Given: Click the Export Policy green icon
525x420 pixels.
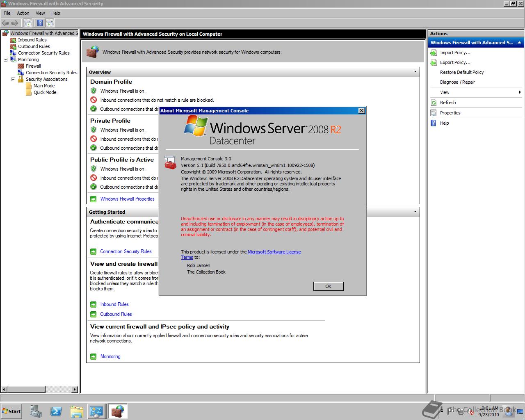Looking at the screenshot, I should tap(434, 62).
